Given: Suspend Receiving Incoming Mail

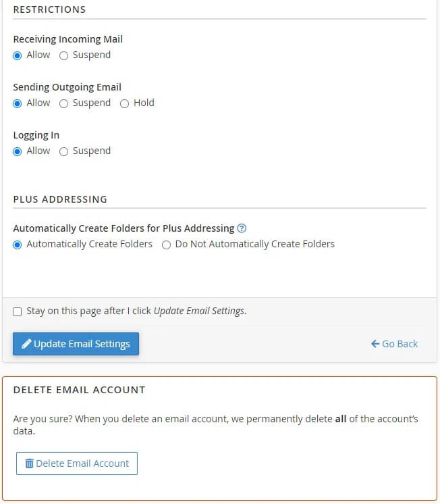Looking at the screenshot, I should point(64,55).
